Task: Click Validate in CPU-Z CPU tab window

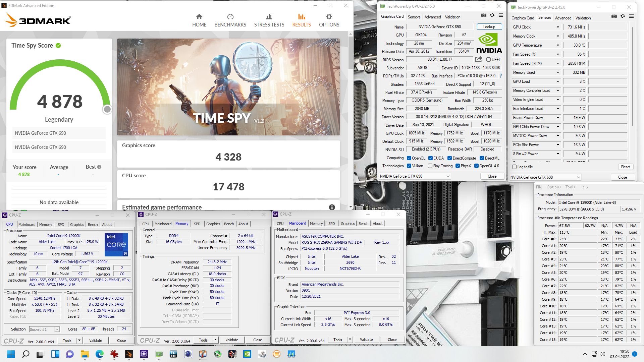Action: pos(96,341)
